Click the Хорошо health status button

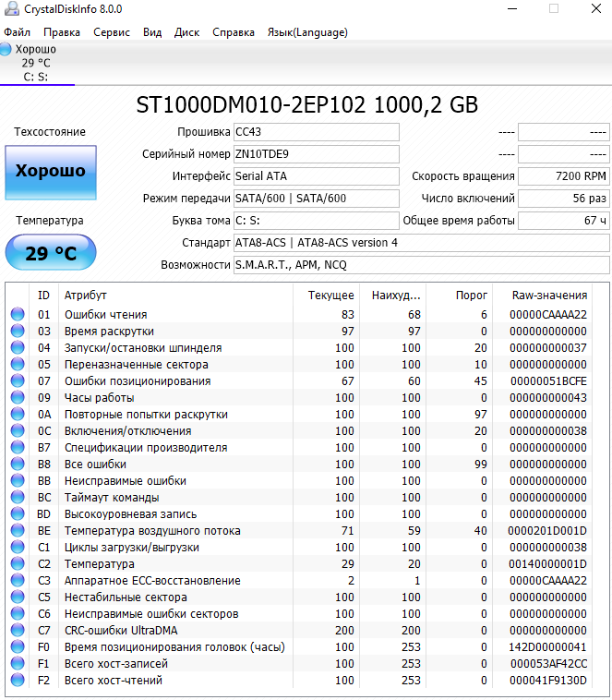(x=50, y=172)
